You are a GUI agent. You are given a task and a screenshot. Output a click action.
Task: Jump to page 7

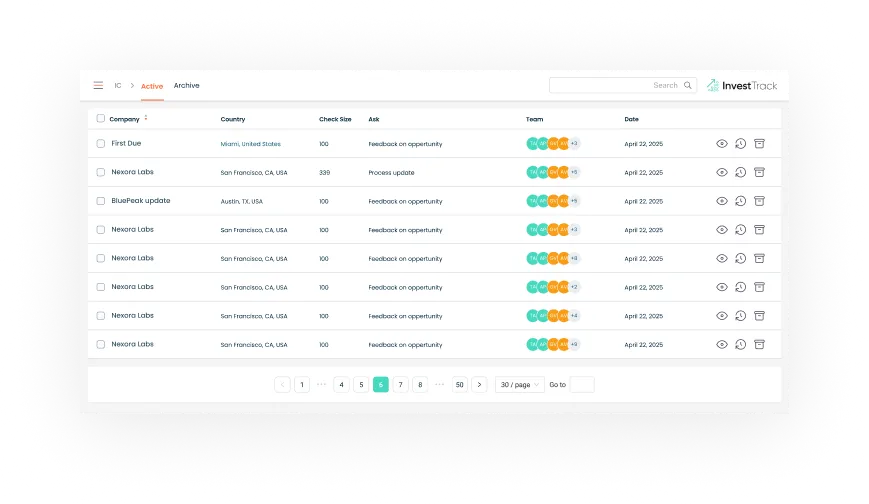[400, 384]
